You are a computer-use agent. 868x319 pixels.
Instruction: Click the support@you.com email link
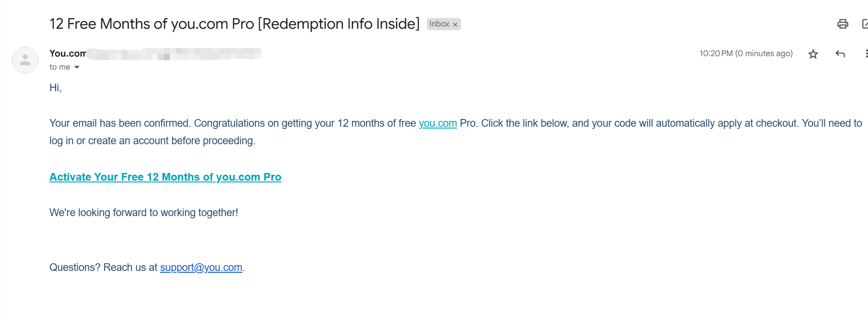(x=201, y=267)
